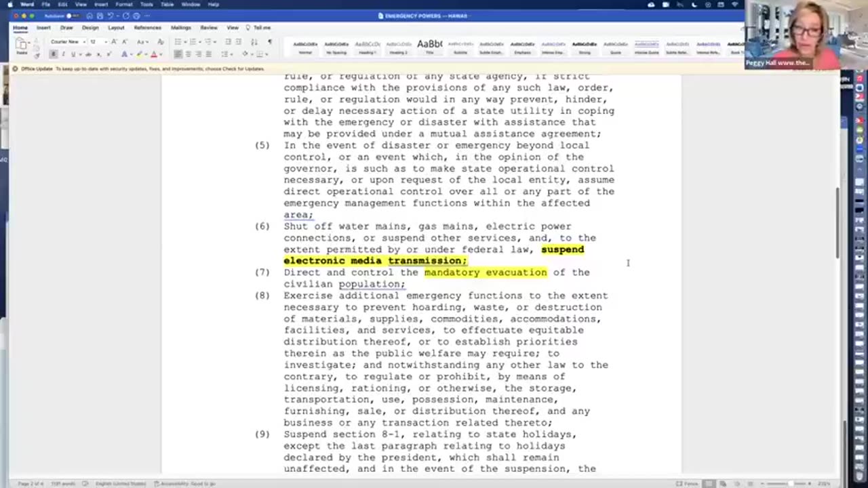The image size is (868, 488).
Task: Center align text
Action: (188, 54)
